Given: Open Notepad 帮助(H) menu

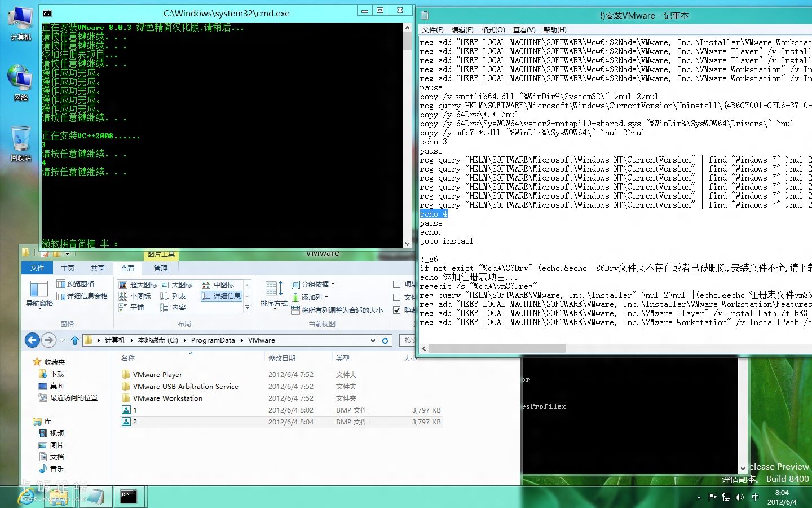Looking at the screenshot, I should 555,30.
